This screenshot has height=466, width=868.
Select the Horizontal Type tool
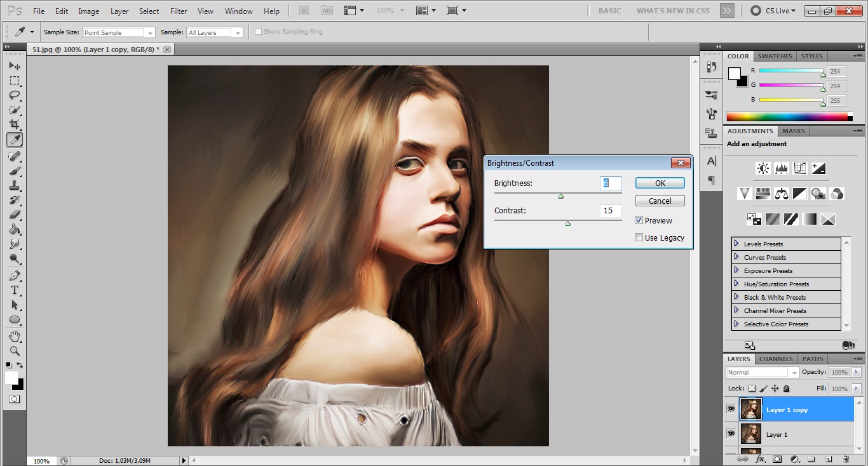(14, 290)
